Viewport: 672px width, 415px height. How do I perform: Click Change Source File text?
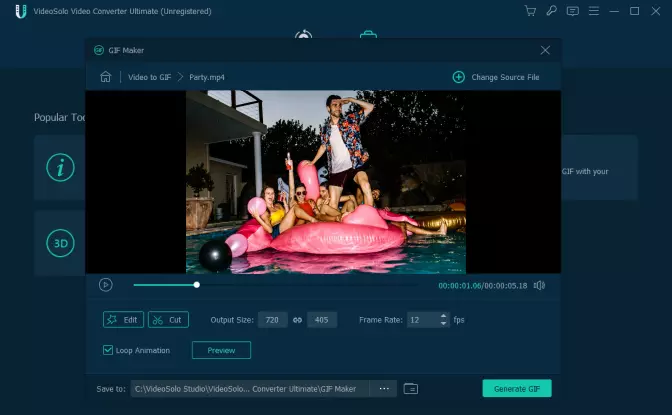(x=505, y=77)
